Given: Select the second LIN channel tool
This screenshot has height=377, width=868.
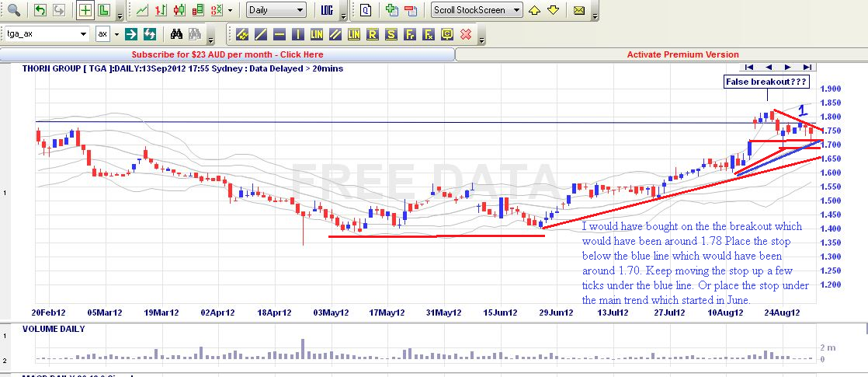Looking at the screenshot, I should click(x=354, y=34).
